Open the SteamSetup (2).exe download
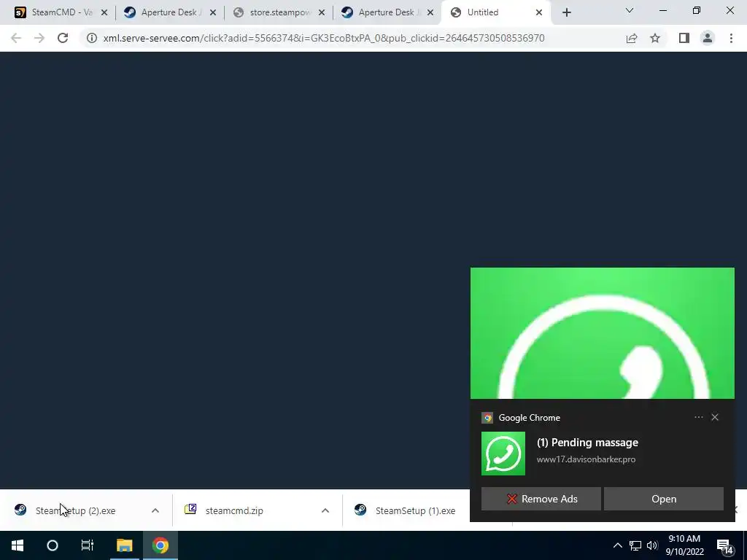747x560 pixels. click(x=75, y=510)
